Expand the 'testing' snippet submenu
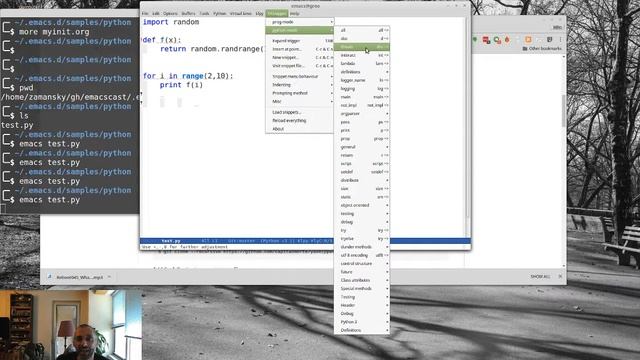The width and height of the screenshot is (640, 360). point(362,213)
